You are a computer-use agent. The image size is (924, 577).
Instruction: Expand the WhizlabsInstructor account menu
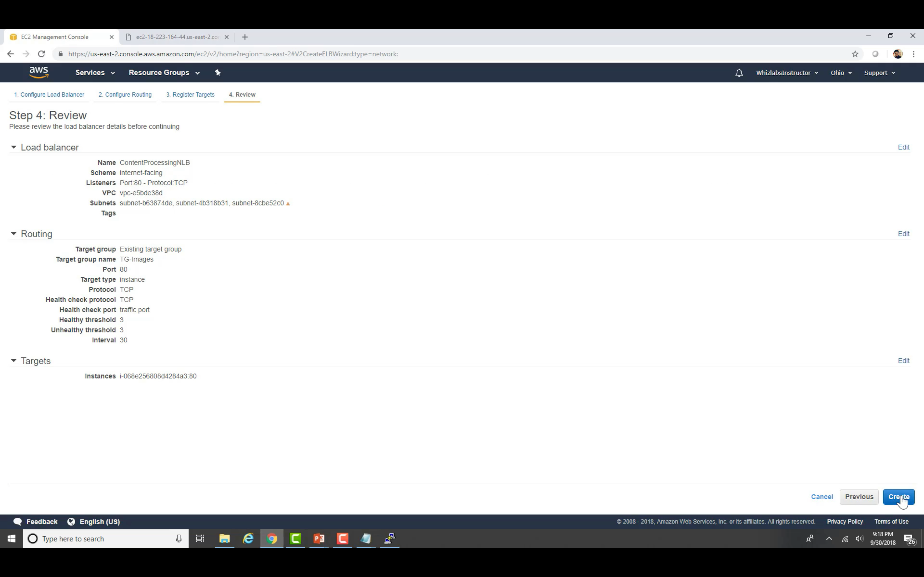click(x=787, y=73)
